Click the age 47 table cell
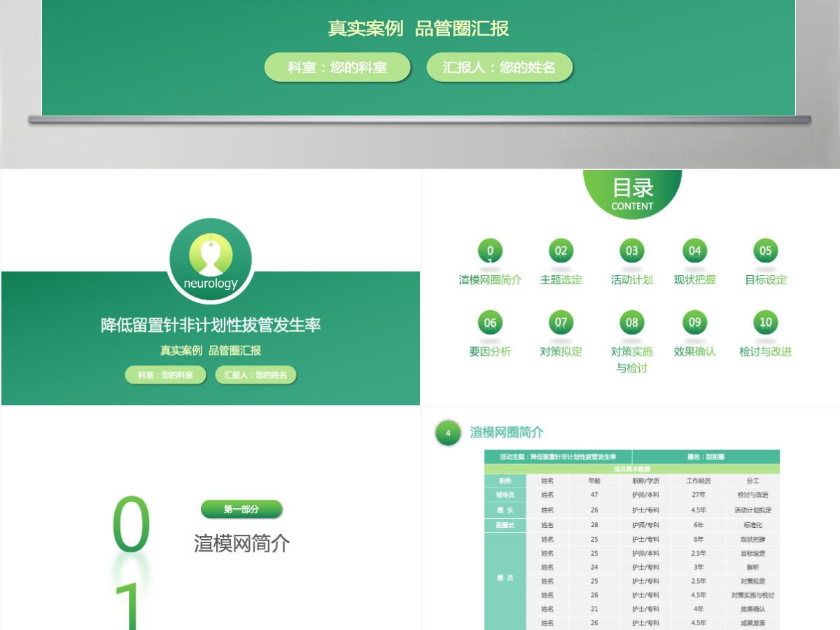Image resolution: width=840 pixels, height=630 pixels. point(594,495)
